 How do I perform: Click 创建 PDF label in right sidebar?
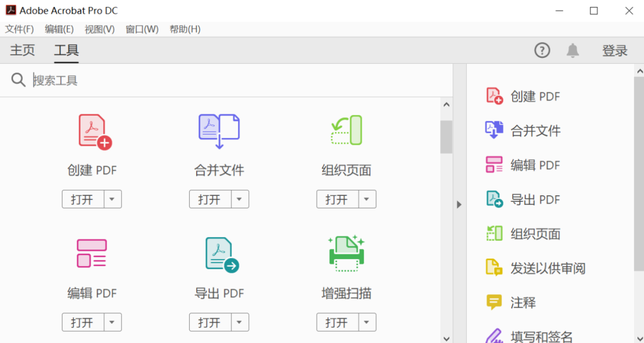pos(535,96)
